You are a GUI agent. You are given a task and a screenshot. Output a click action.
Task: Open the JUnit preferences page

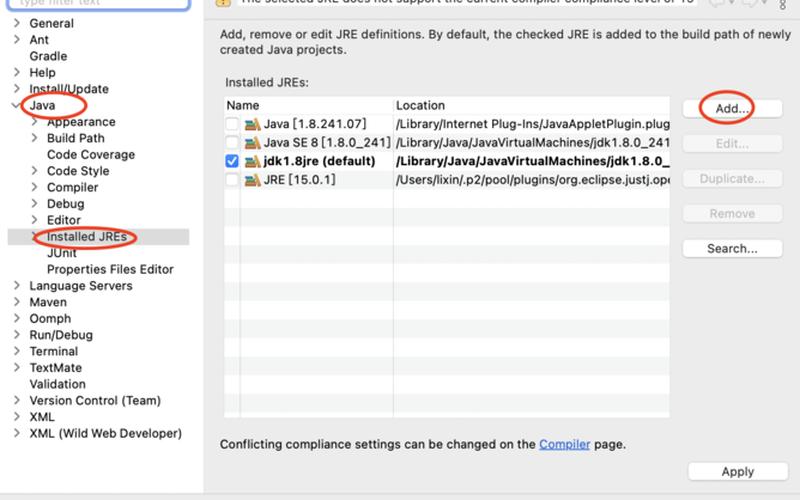click(x=61, y=253)
